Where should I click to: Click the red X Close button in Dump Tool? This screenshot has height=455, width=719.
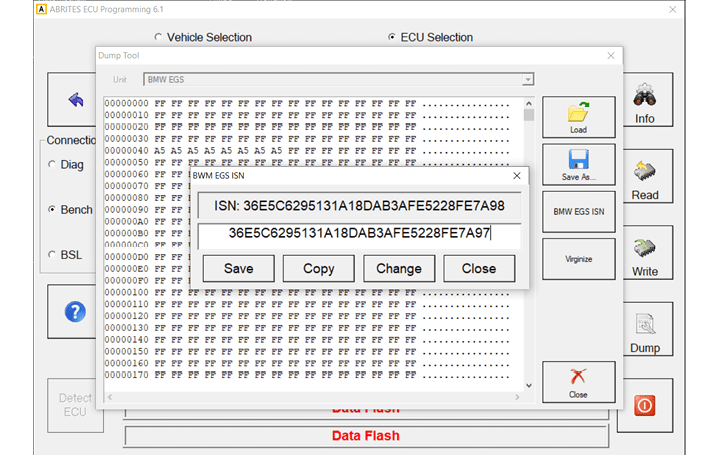578,381
